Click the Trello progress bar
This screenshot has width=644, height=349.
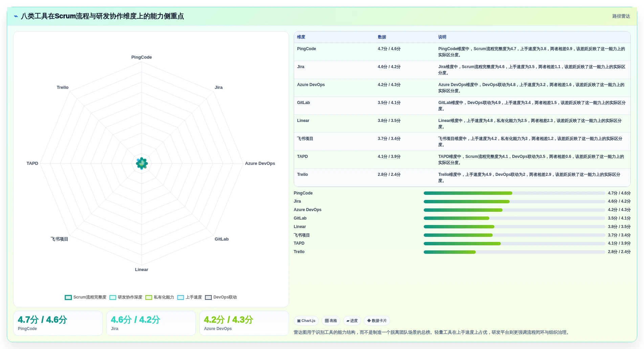pos(514,252)
